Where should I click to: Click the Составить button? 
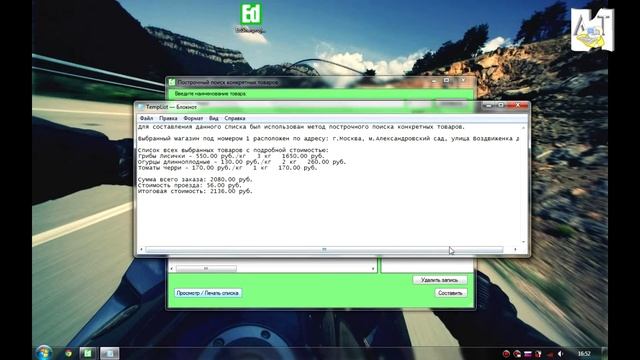(450, 293)
